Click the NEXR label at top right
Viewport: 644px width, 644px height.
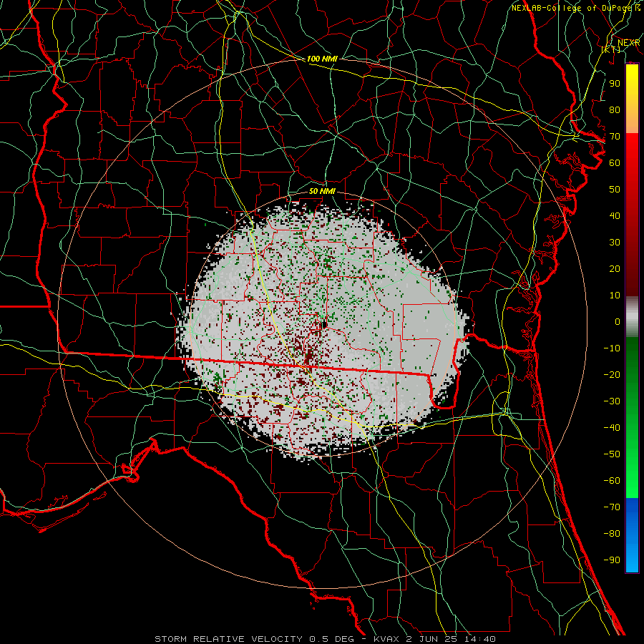[629, 43]
